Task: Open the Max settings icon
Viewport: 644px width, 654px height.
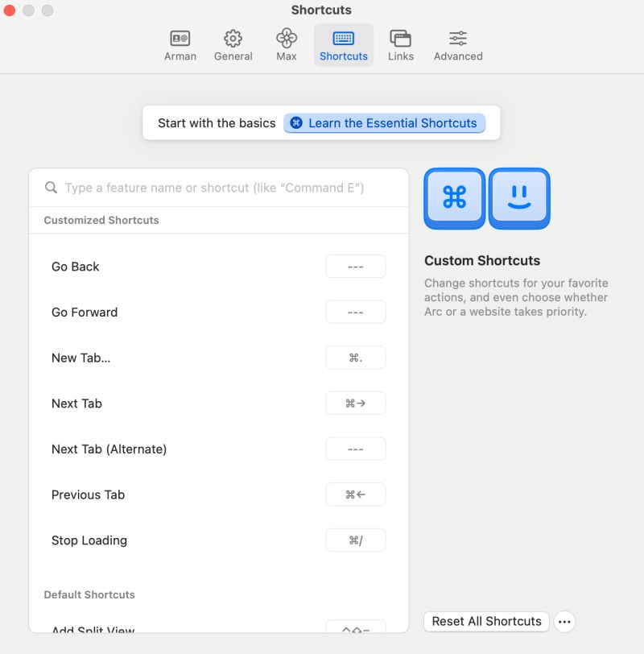Action: click(286, 37)
